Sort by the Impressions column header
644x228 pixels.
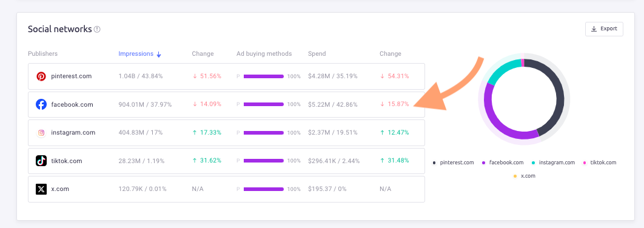pos(136,54)
